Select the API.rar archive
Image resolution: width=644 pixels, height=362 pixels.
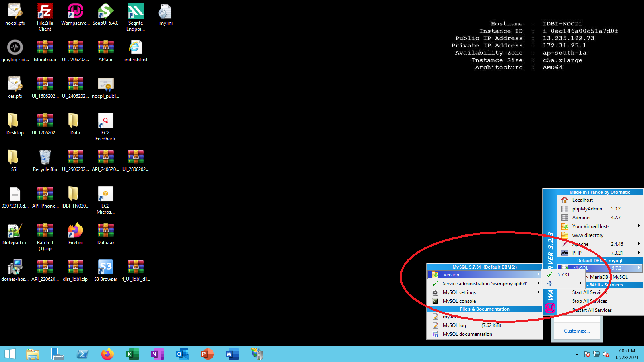(x=105, y=51)
